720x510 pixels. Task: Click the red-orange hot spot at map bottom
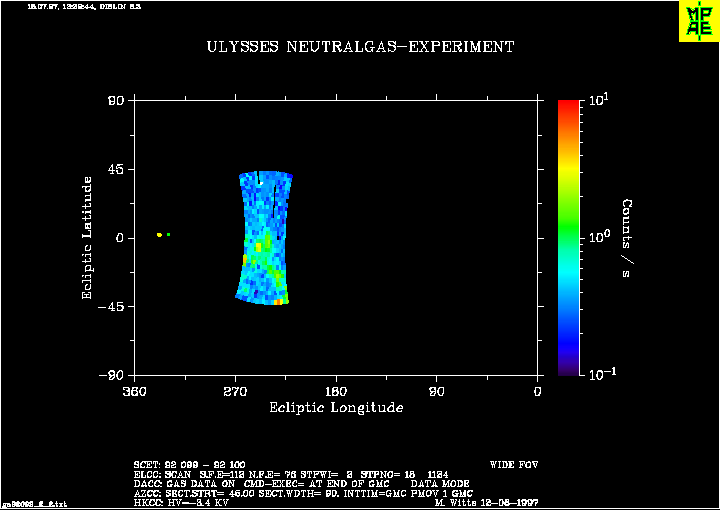coord(279,300)
